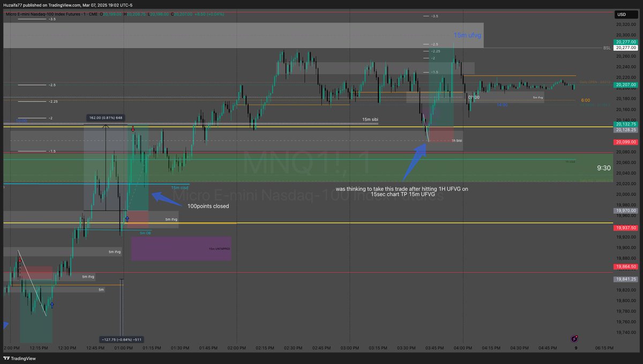The image size is (643, 364).
Task: Click the 20,132.75 price label
Action: 625,124
